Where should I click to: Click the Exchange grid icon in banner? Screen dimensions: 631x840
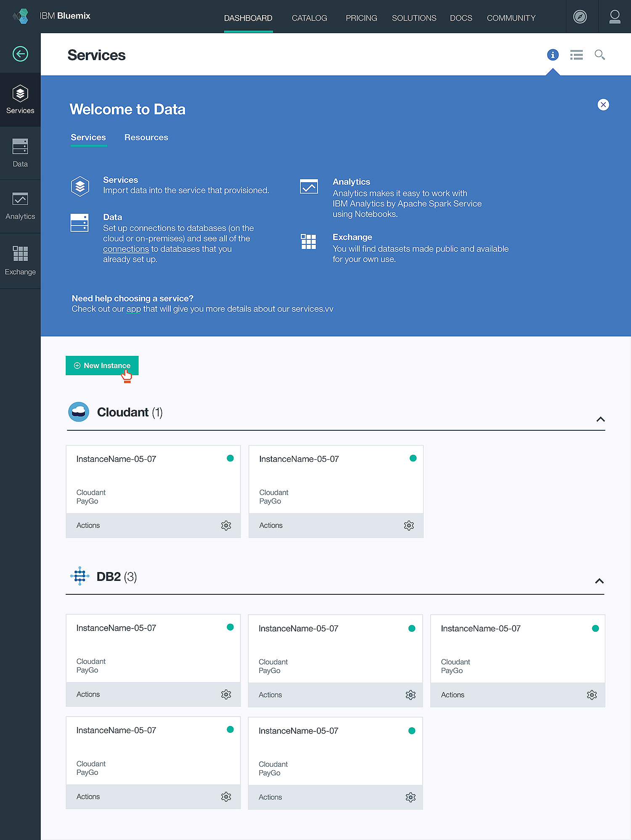(308, 241)
